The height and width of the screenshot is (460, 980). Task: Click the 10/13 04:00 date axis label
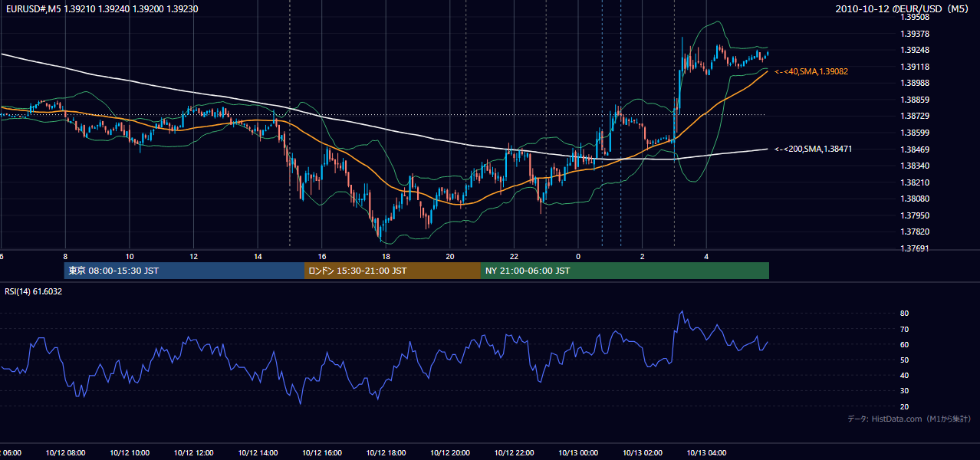pos(706,453)
